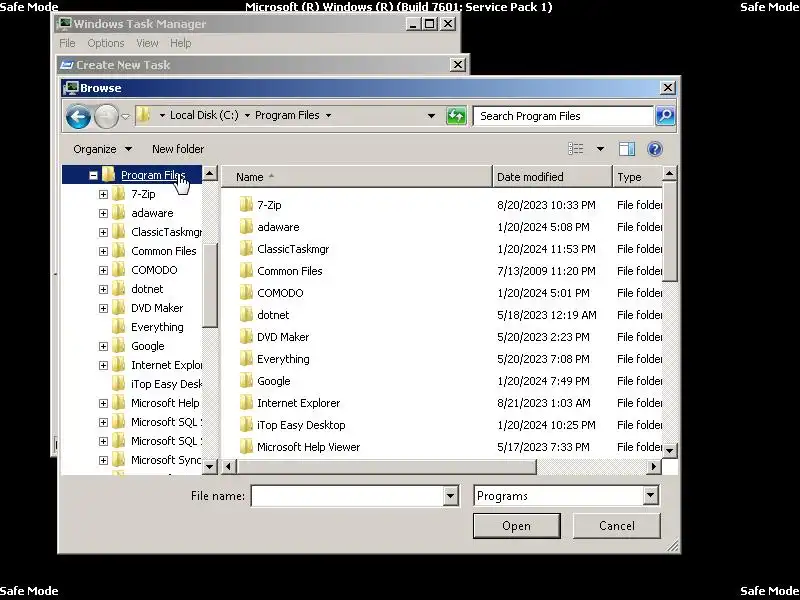Click the file list horizontal scrollbar thumb
This screenshot has height=600, width=800.
pyautogui.click(x=387, y=466)
